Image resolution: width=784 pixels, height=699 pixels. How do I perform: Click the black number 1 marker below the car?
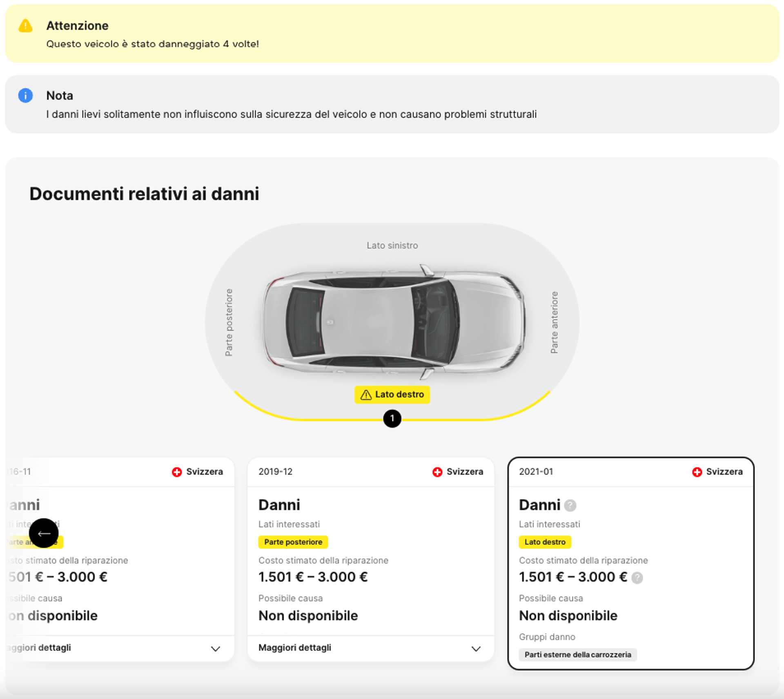[392, 418]
